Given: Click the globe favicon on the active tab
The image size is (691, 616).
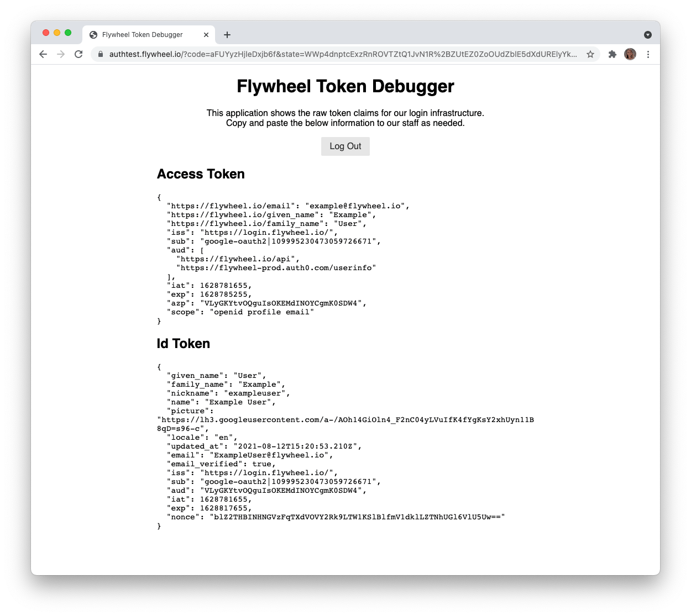Looking at the screenshot, I should point(93,34).
